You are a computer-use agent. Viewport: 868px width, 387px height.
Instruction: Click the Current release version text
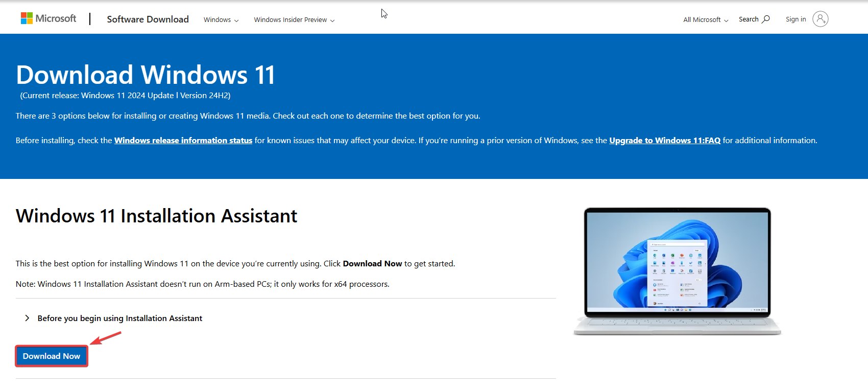pyautogui.click(x=125, y=96)
